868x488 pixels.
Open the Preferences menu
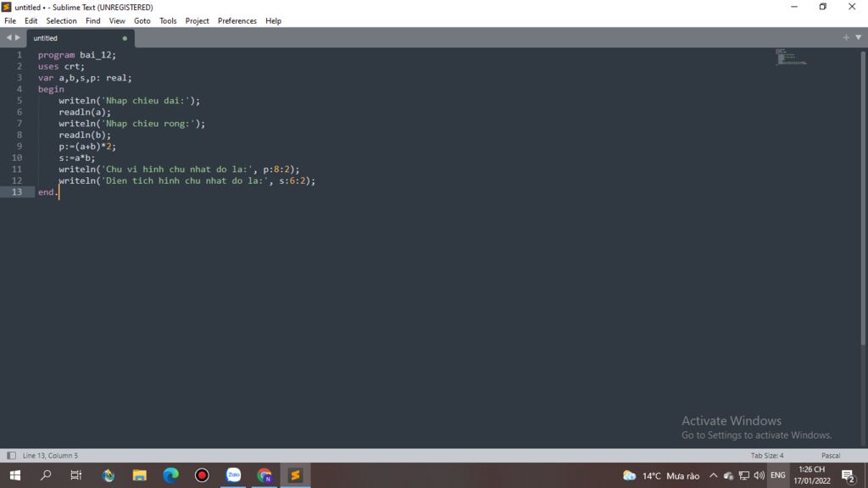coord(237,21)
